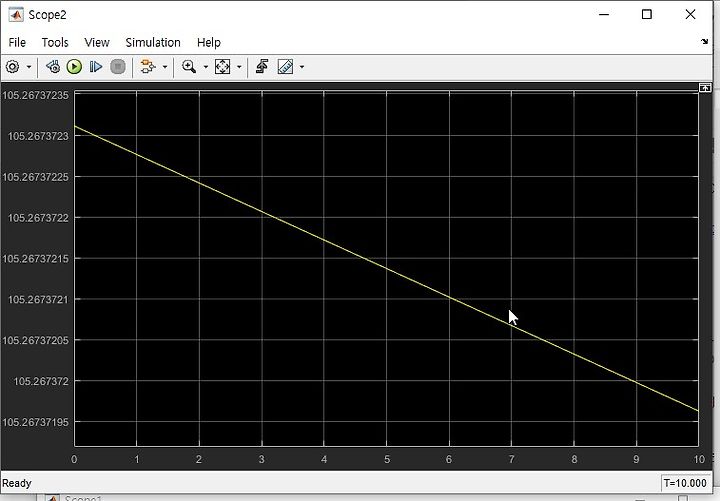Click the y-axis label 105.26737195
The width and height of the screenshot is (720, 501).
pyautogui.click(x=35, y=422)
